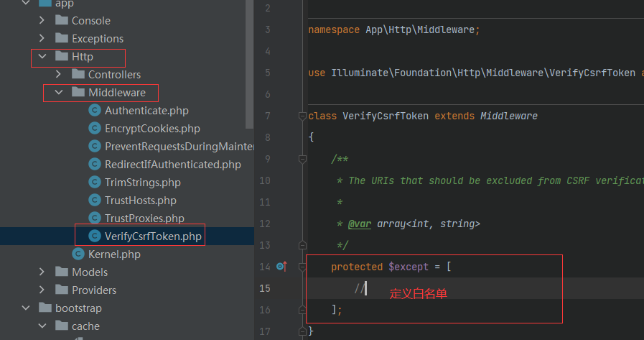Click the @var tag in the doc comment
This screenshot has height=340, width=644.
tap(360, 224)
